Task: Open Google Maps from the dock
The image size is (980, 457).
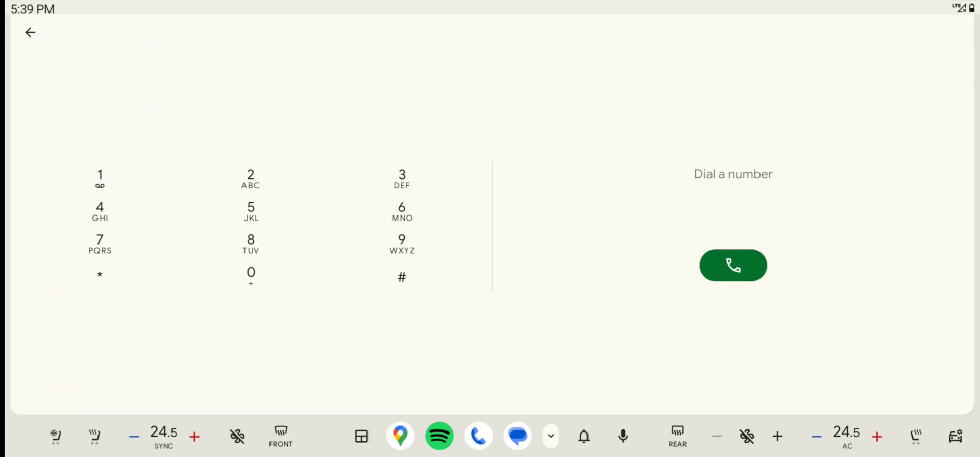Action: (400, 436)
